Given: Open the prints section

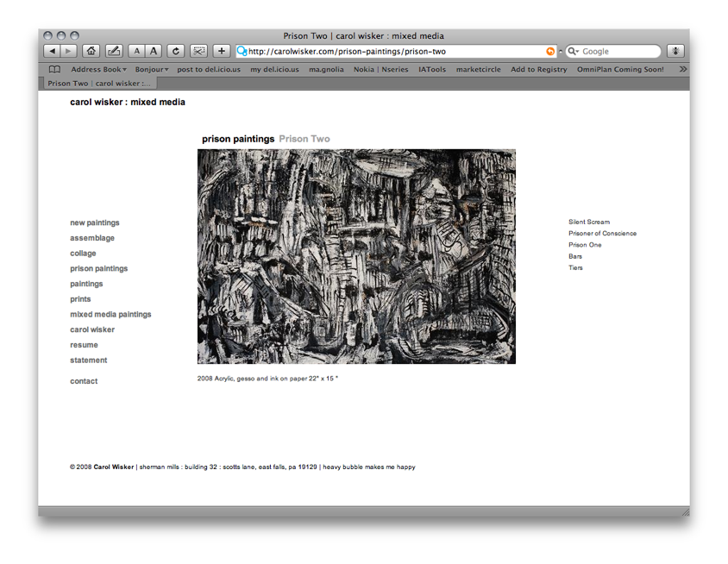Looking at the screenshot, I should click(x=80, y=299).
